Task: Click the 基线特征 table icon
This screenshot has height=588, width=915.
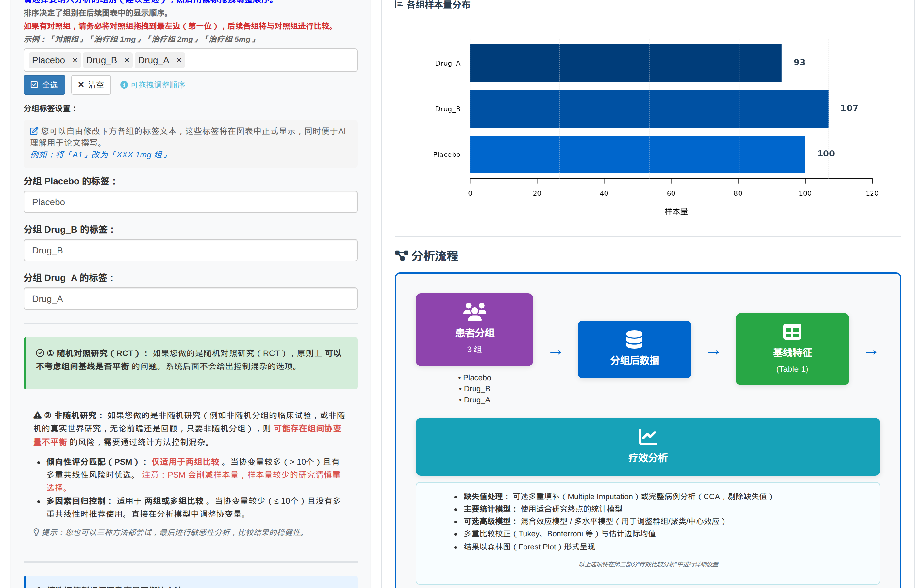Action: [x=792, y=332]
